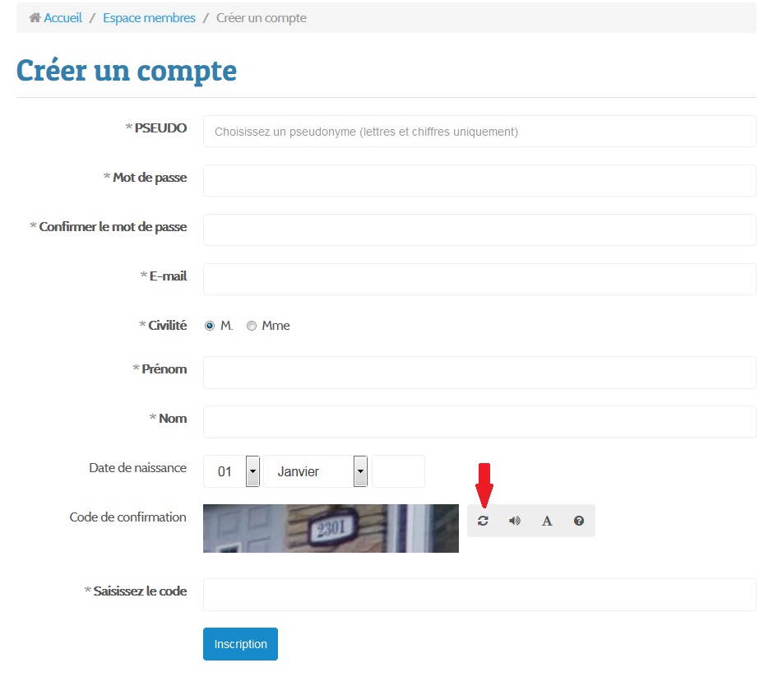This screenshot has width=764, height=700.
Task: Click the captcha image showing 2301
Action: click(x=331, y=528)
